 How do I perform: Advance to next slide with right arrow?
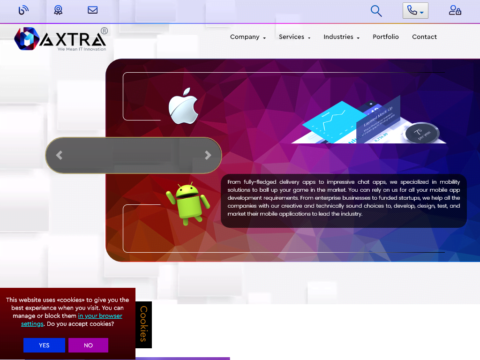click(208, 155)
